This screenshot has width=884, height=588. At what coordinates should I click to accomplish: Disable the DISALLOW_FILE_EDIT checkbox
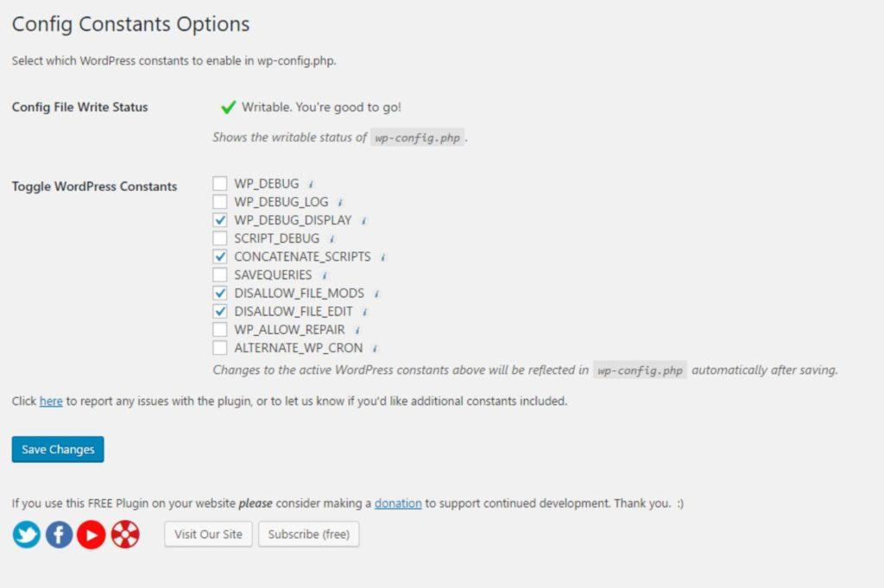(220, 311)
